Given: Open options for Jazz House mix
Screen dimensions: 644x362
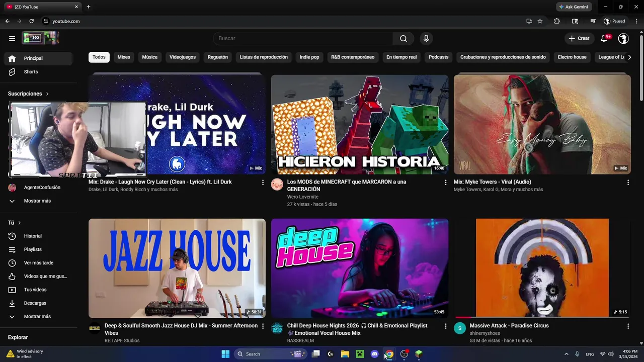Looking at the screenshot, I should coord(263,326).
